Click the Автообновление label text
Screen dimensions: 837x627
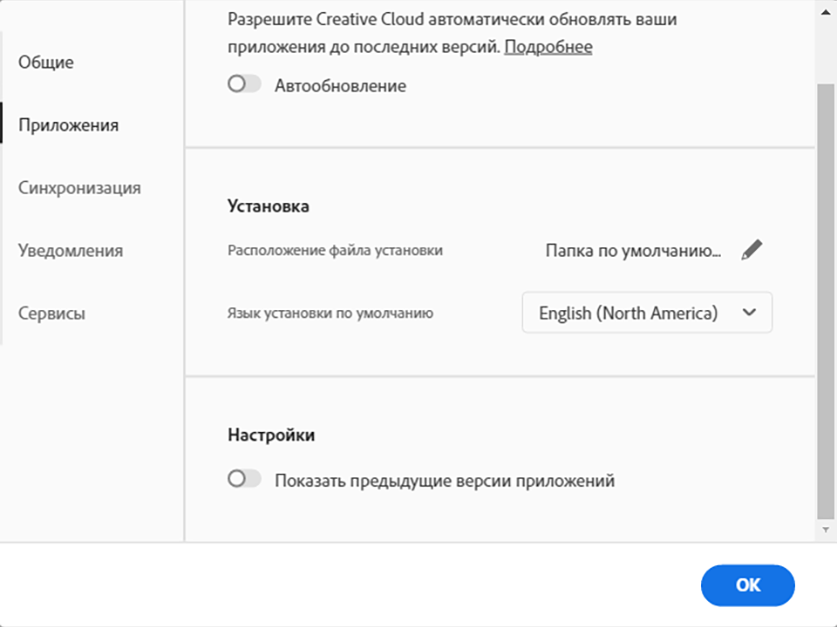pyautogui.click(x=341, y=85)
